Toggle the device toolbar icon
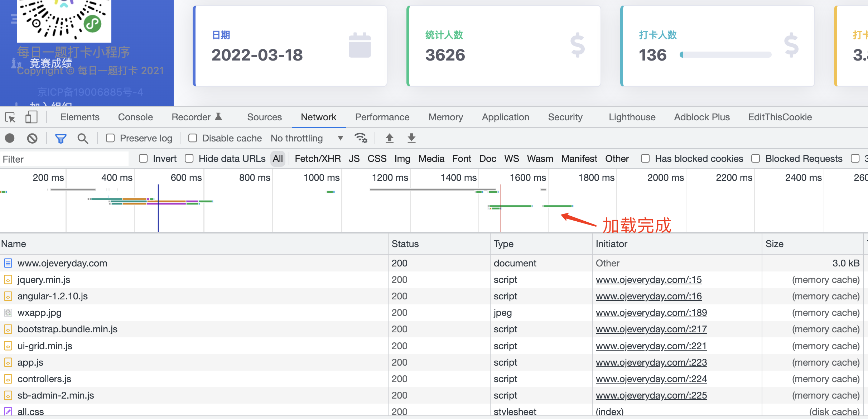This screenshot has height=419, width=868. click(31, 117)
